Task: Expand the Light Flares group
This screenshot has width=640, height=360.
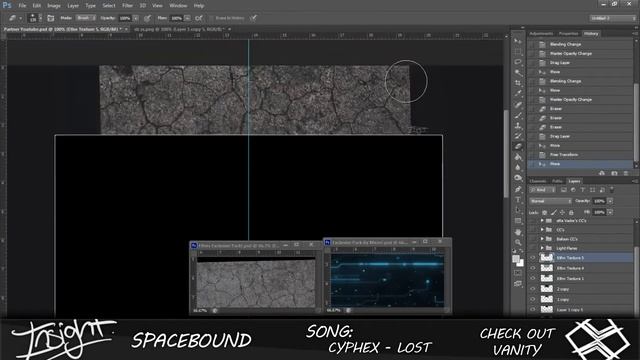Action: [x=542, y=248]
